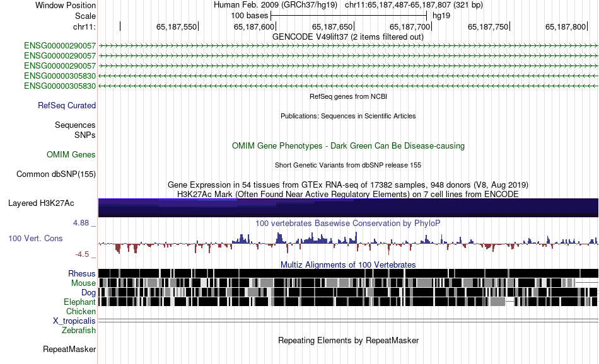The width and height of the screenshot is (599, 364).
Task: Select the Mouse alignment row label
Action: (83, 283)
